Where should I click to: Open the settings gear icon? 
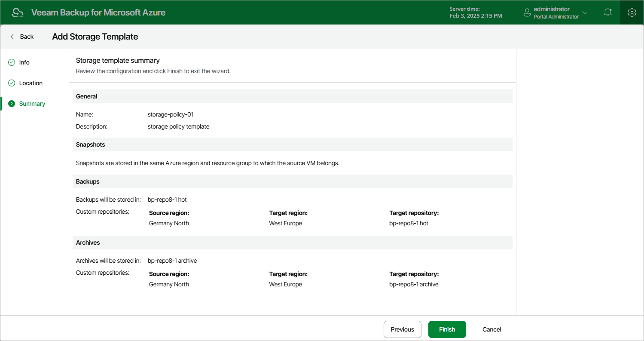632,12
